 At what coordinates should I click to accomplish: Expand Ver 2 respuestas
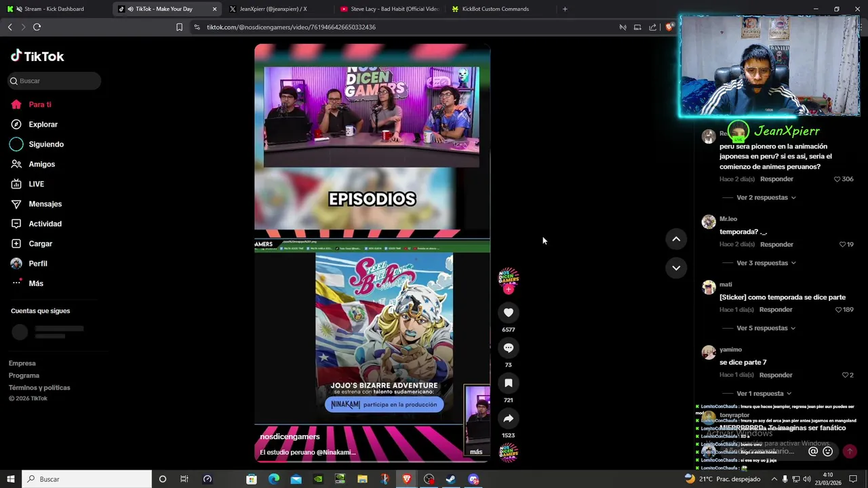coord(766,197)
